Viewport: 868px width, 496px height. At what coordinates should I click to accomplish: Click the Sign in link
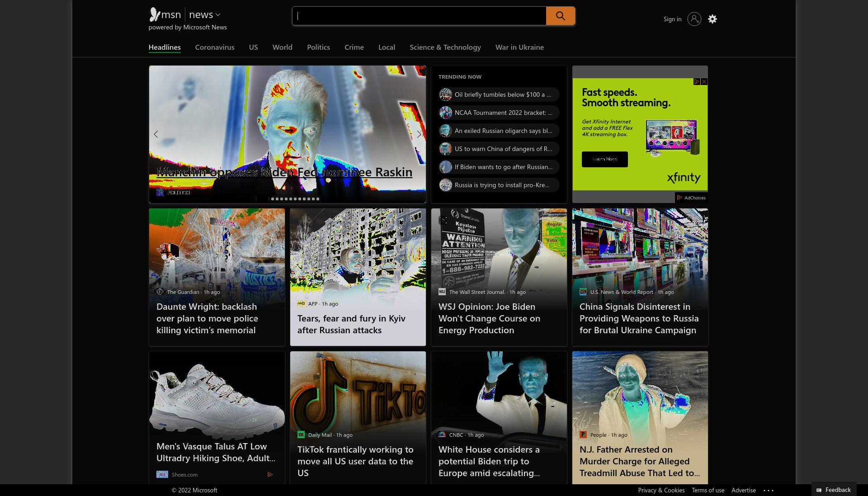tap(672, 19)
